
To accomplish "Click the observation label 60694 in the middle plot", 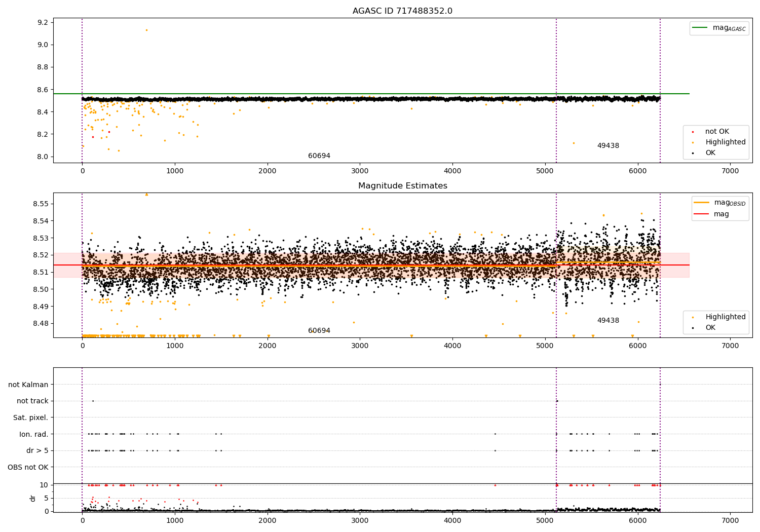I will coord(319,331).
